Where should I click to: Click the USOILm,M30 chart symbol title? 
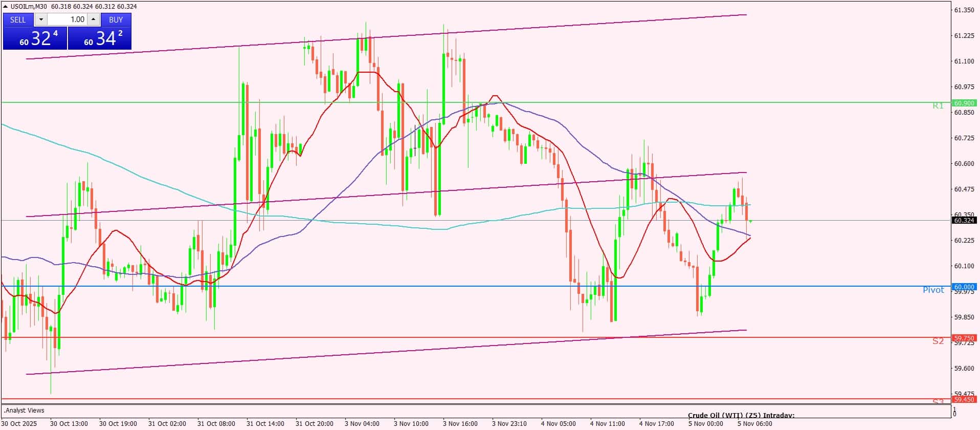(x=29, y=6)
